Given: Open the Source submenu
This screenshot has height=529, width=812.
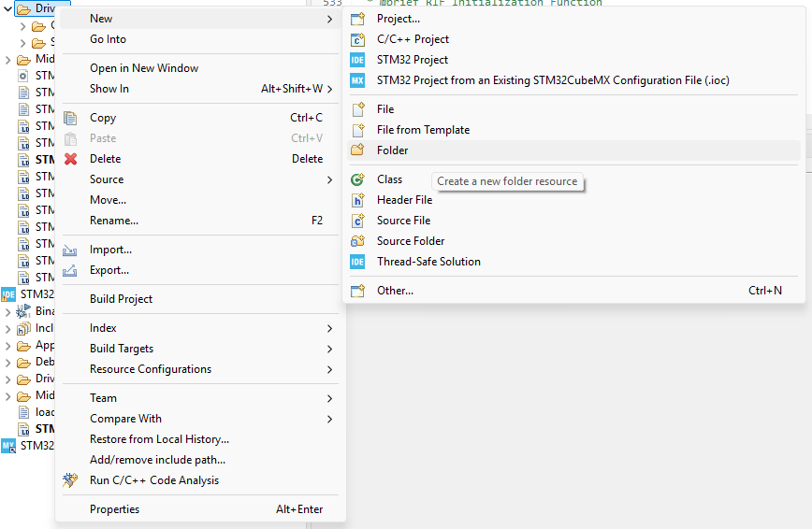Looking at the screenshot, I should coord(200,179).
